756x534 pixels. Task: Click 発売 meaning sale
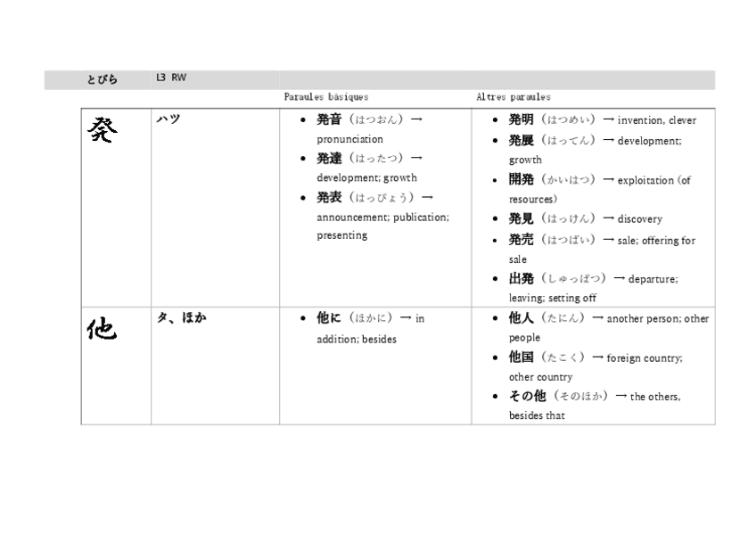click(x=521, y=240)
